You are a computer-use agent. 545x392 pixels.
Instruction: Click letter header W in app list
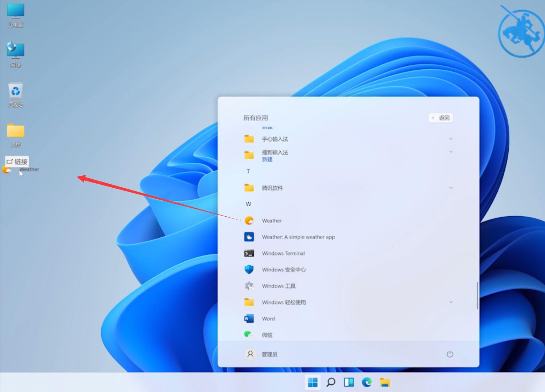248,204
